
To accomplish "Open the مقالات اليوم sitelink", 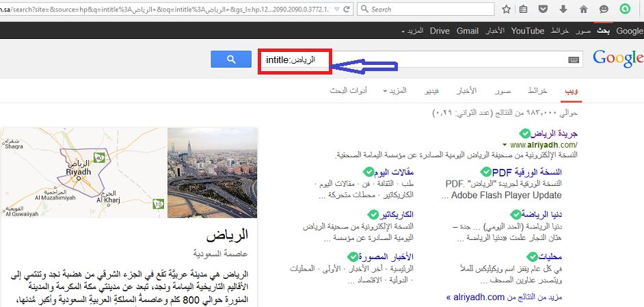I will [394, 172].
